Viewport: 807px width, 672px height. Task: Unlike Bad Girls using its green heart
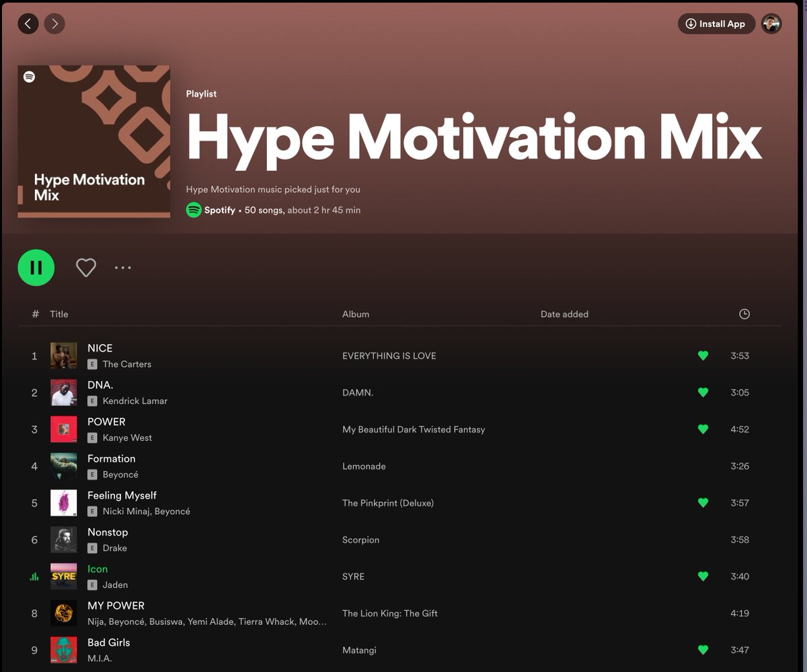pos(703,650)
